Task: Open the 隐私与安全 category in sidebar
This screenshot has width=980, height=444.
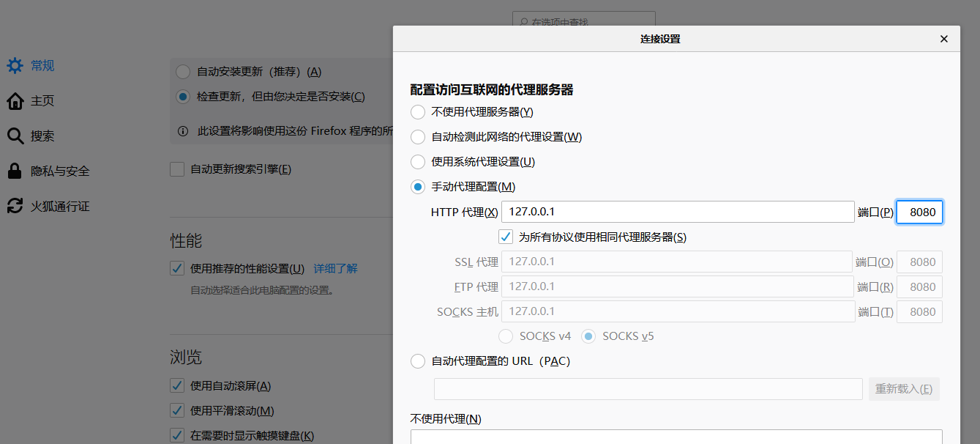Action: coord(60,171)
